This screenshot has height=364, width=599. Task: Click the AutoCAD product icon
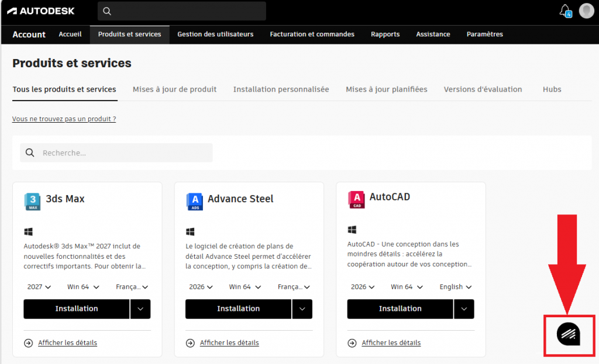tap(356, 199)
